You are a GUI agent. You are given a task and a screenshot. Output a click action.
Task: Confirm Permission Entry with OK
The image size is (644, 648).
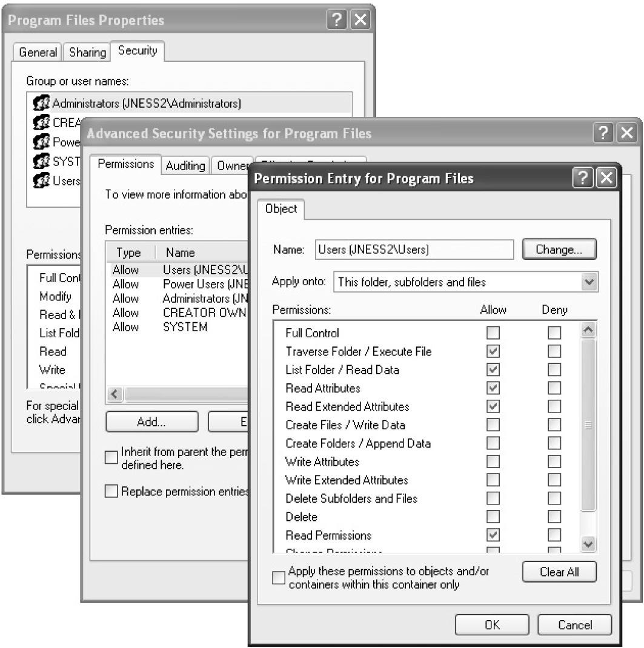[x=492, y=625]
